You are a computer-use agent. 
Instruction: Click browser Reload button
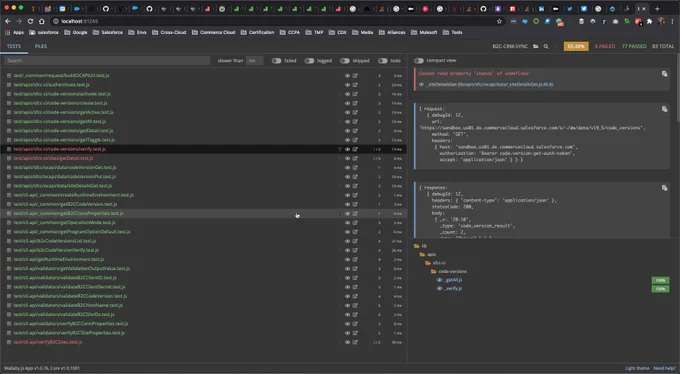click(30, 21)
